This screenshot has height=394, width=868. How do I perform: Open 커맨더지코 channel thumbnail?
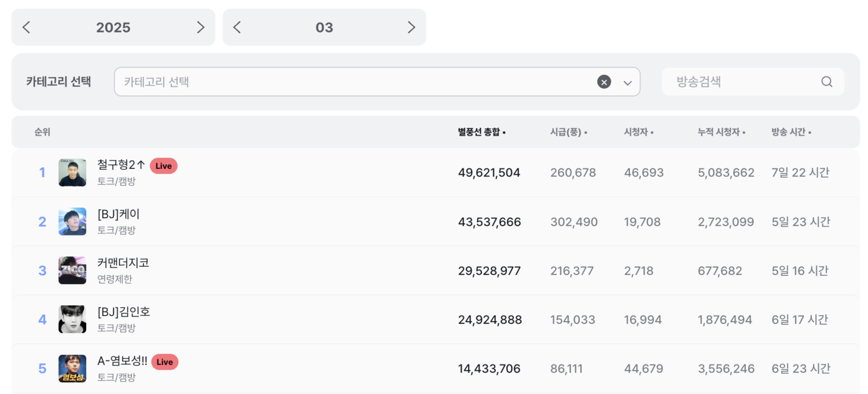[x=72, y=270]
